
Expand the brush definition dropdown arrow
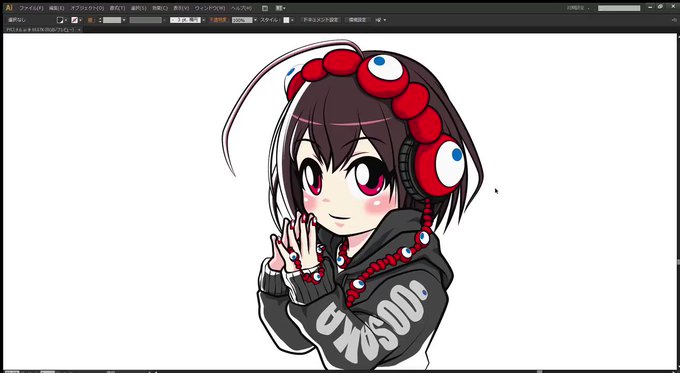tap(204, 20)
